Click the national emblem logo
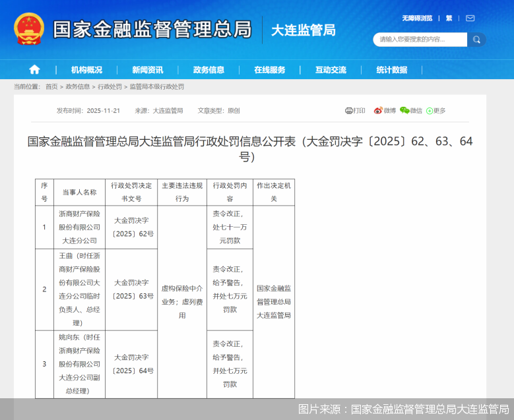This screenshot has height=420, width=514. [x=29, y=29]
